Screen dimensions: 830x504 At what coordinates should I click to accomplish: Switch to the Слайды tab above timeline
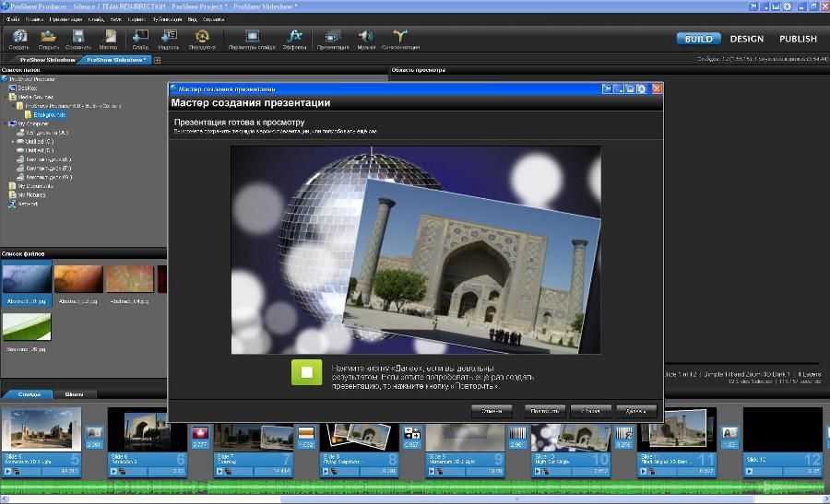pyautogui.click(x=30, y=394)
